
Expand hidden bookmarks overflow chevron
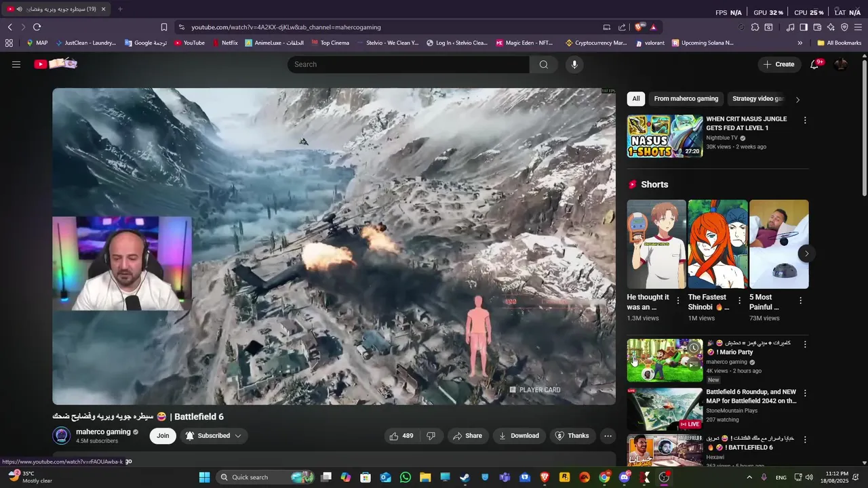(x=800, y=43)
